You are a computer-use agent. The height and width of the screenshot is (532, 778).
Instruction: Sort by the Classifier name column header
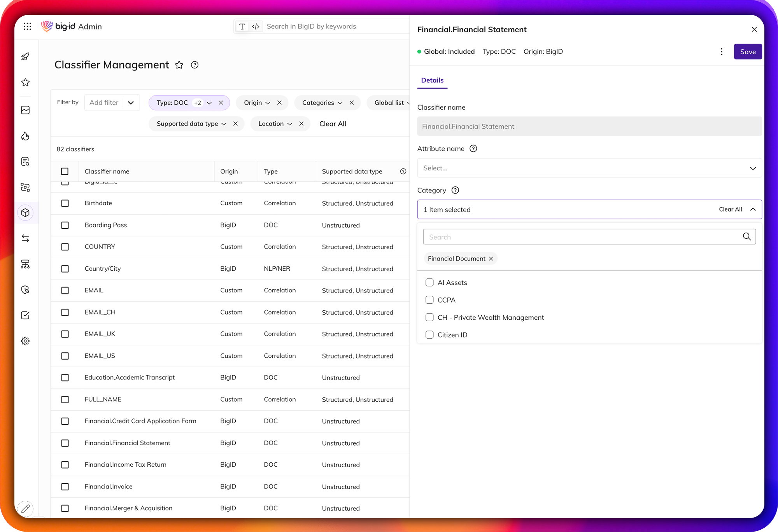tap(107, 171)
